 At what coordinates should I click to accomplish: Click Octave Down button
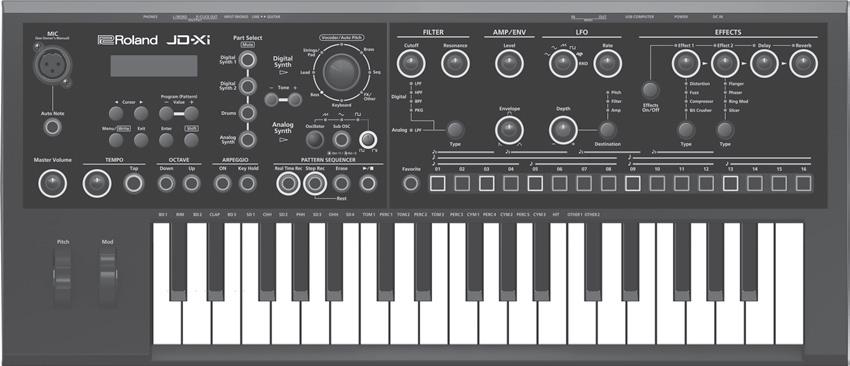[166, 183]
